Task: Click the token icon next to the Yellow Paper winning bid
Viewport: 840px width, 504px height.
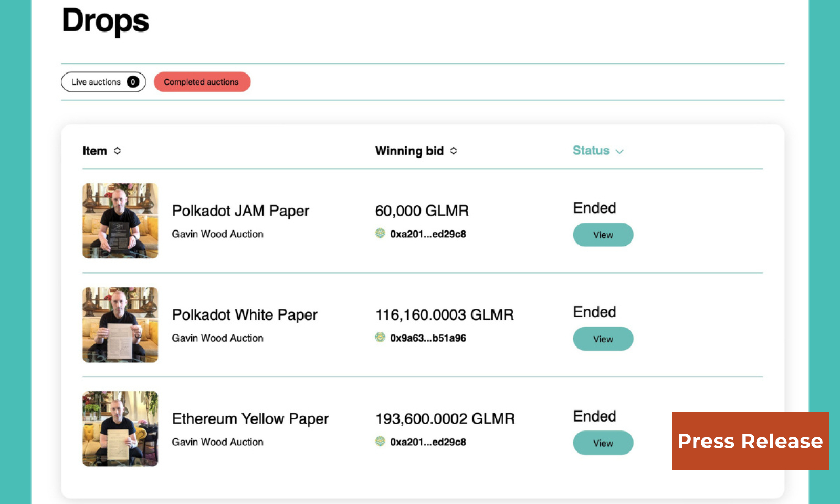Action: tap(380, 442)
